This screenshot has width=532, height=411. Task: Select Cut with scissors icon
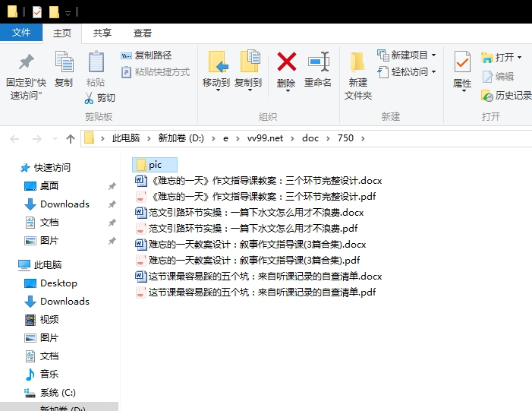(x=99, y=98)
